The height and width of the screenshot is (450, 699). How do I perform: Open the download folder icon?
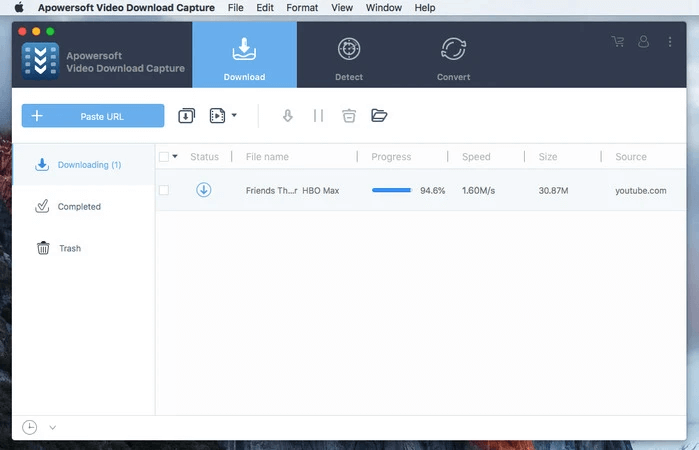point(379,116)
